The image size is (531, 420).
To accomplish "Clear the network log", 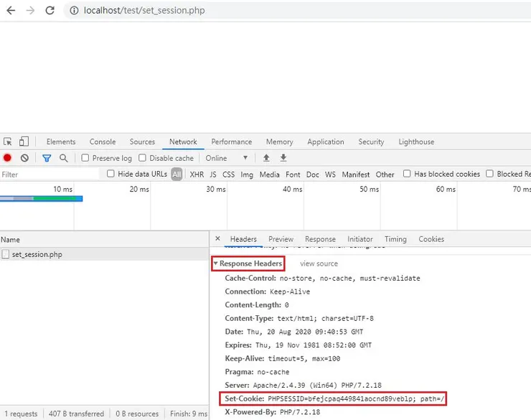I will click(x=24, y=158).
